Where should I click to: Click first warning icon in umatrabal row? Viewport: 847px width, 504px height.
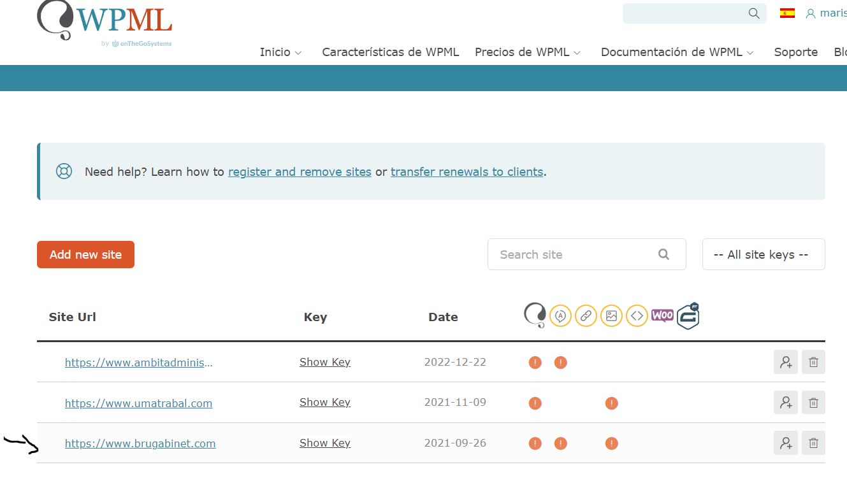tap(535, 403)
